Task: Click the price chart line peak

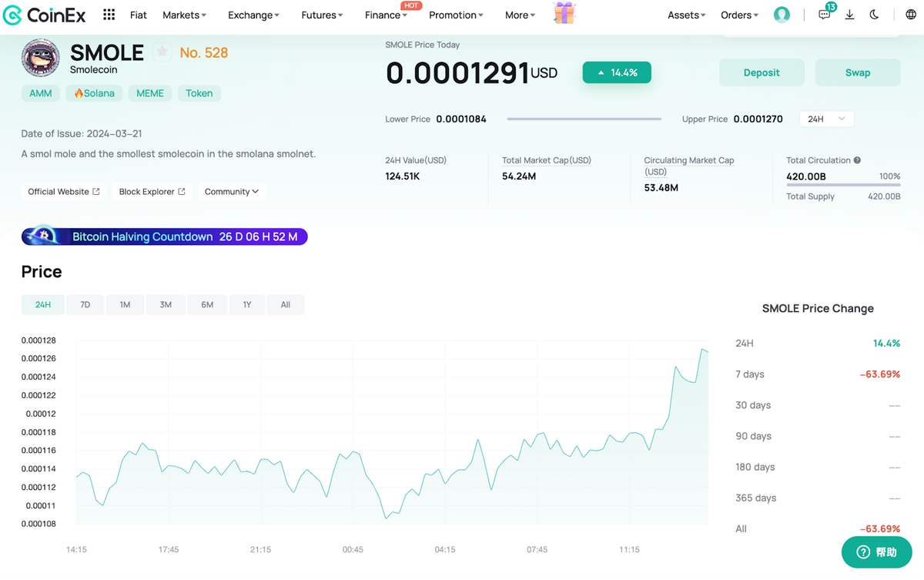Action: [702, 350]
